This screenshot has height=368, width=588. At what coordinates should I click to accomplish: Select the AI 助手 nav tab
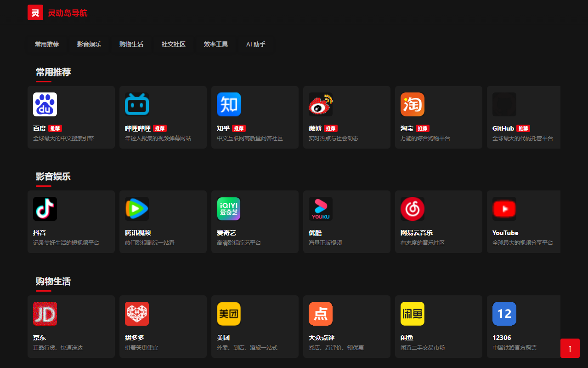click(x=256, y=44)
